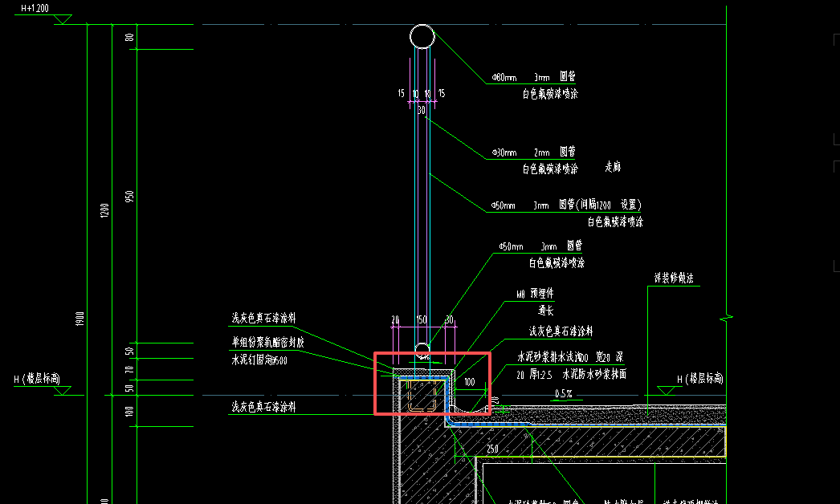Select H (楼层标高) label right of 0.5%
Viewport: 840px width, 504px height.
coord(700,380)
